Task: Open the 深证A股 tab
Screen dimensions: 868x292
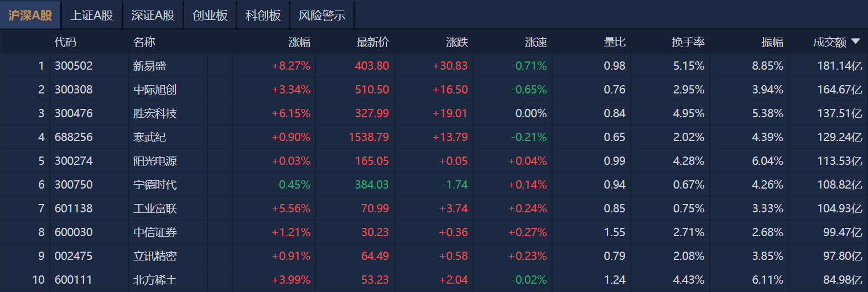Action: click(x=153, y=15)
